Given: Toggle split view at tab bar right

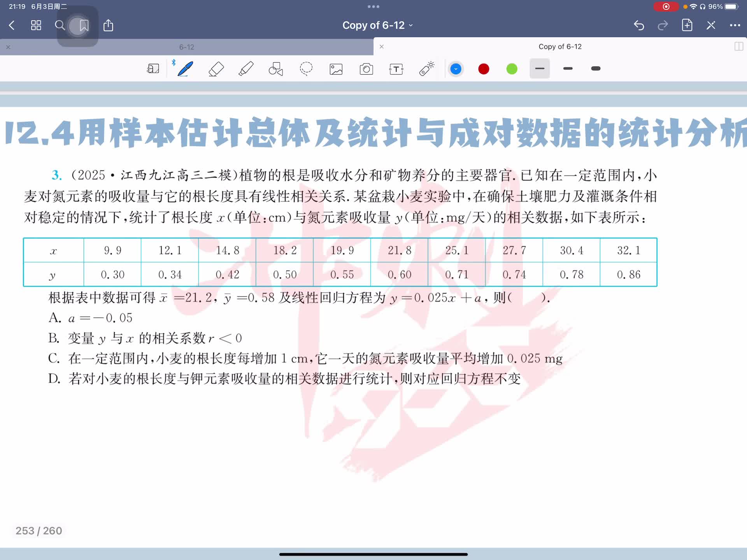Looking at the screenshot, I should (x=738, y=47).
